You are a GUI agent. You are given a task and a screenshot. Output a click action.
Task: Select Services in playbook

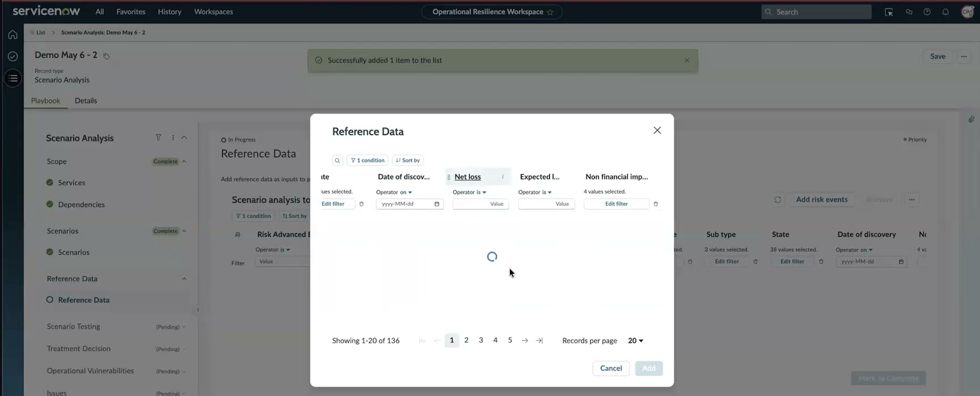click(71, 183)
